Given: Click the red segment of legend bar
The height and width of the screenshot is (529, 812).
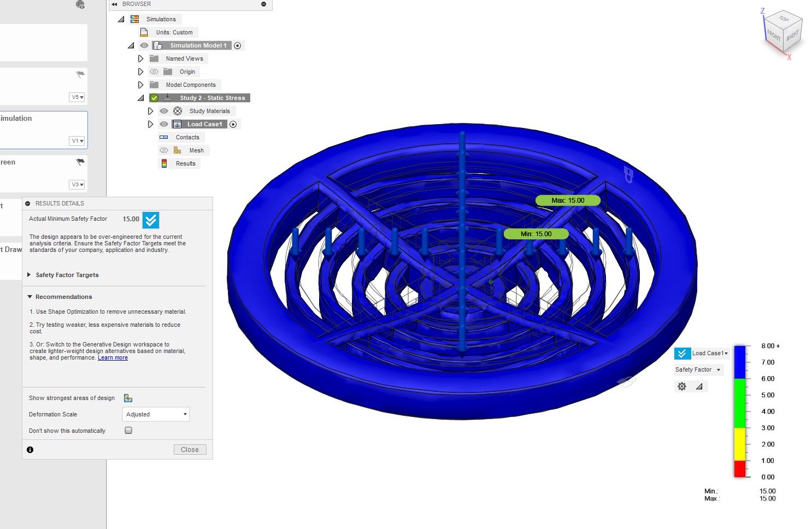Looking at the screenshot, I should pos(740,469).
